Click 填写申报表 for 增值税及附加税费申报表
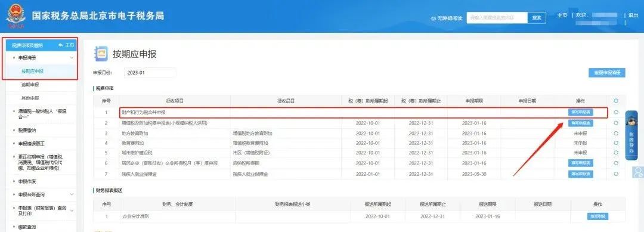This screenshot has height=232, width=644. [580, 123]
